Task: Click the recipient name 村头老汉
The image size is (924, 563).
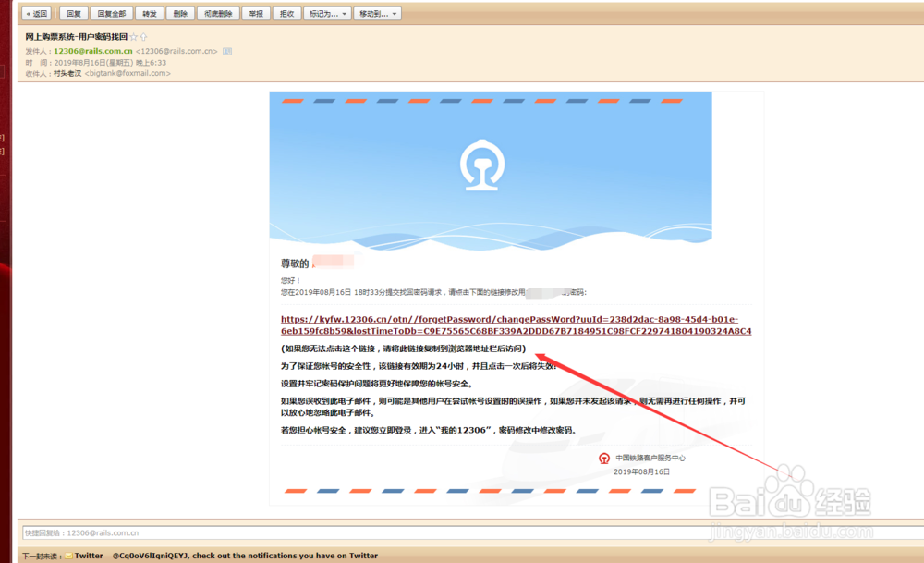Action: point(67,74)
